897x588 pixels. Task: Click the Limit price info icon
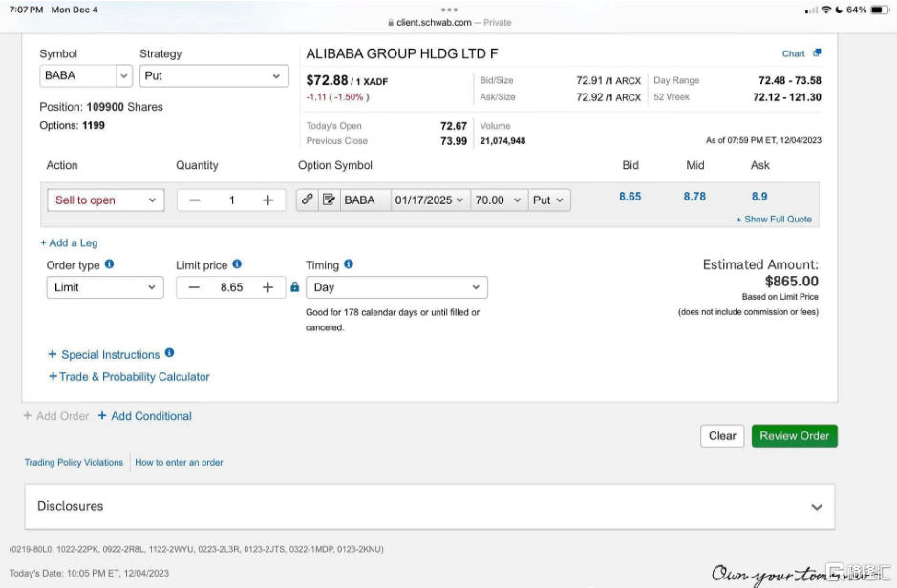[237, 264]
